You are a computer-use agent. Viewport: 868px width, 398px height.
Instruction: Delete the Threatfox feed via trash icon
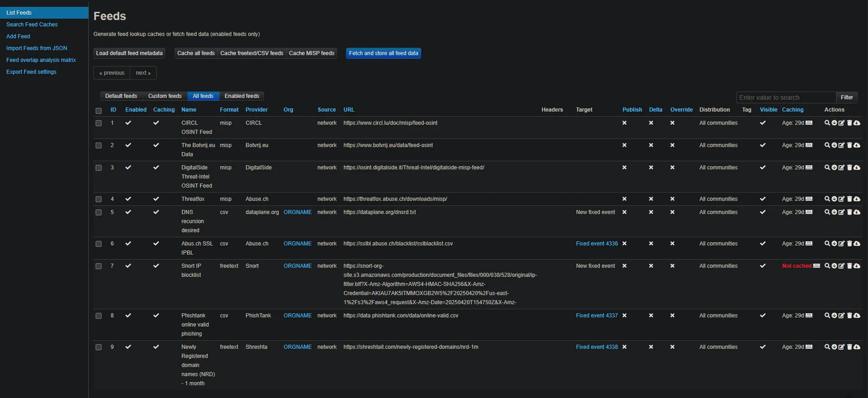pos(849,199)
